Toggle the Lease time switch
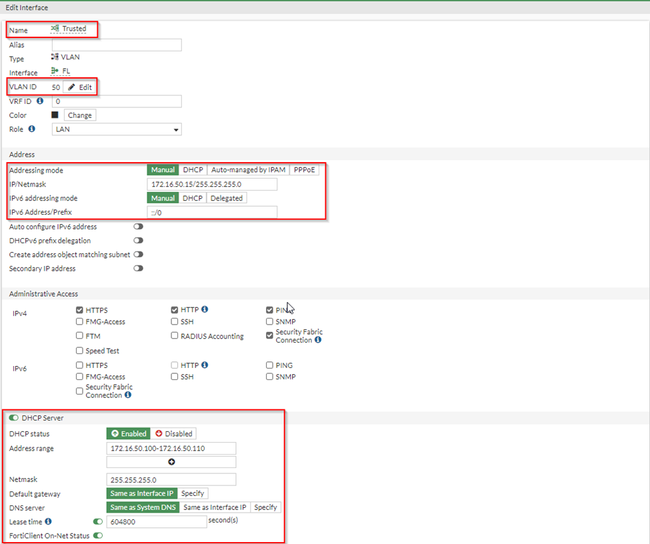 98,521
